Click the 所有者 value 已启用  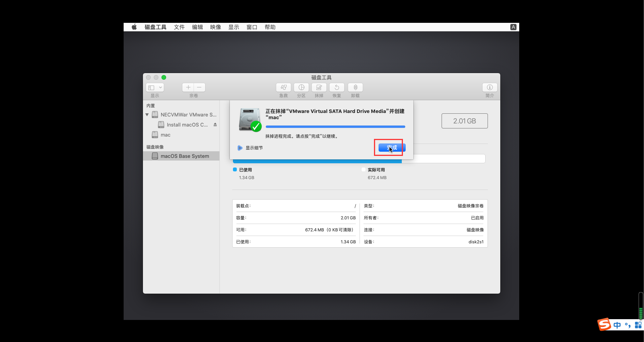tap(477, 218)
